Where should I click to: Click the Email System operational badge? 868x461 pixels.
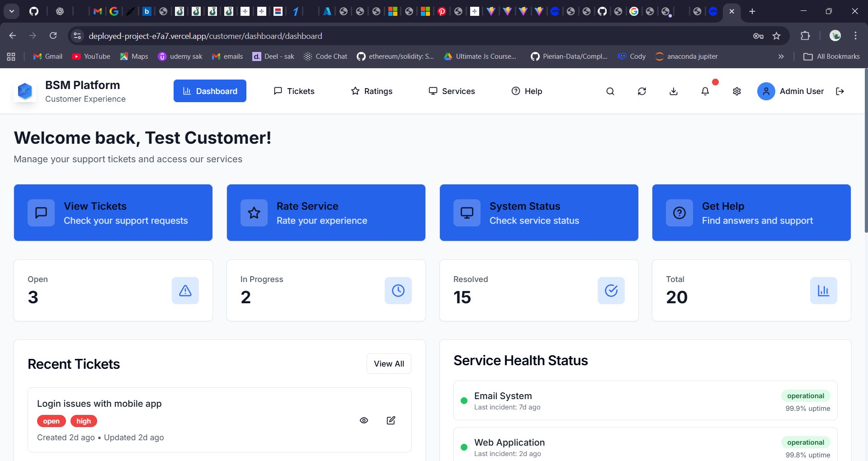[x=806, y=396]
